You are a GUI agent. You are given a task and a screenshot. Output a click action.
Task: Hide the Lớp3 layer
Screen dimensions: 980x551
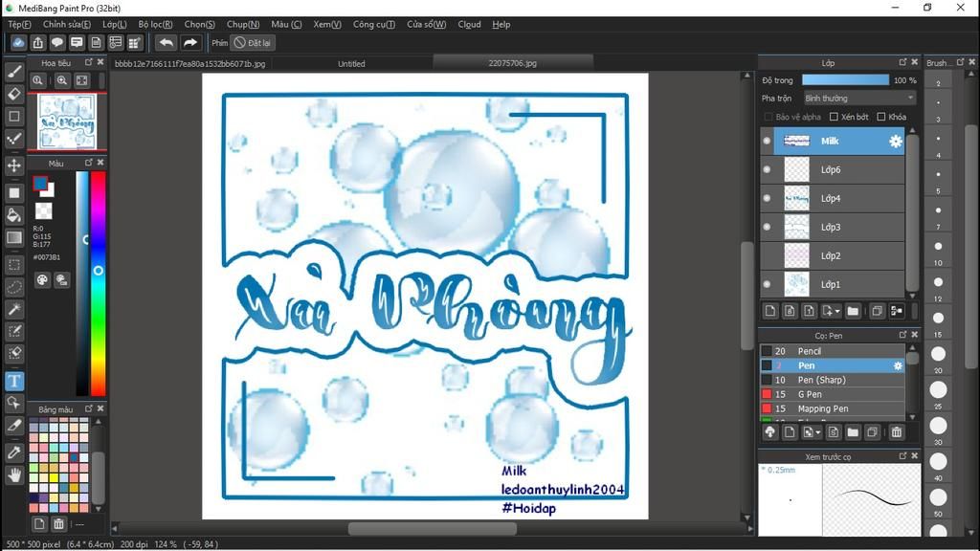[x=767, y=227]
